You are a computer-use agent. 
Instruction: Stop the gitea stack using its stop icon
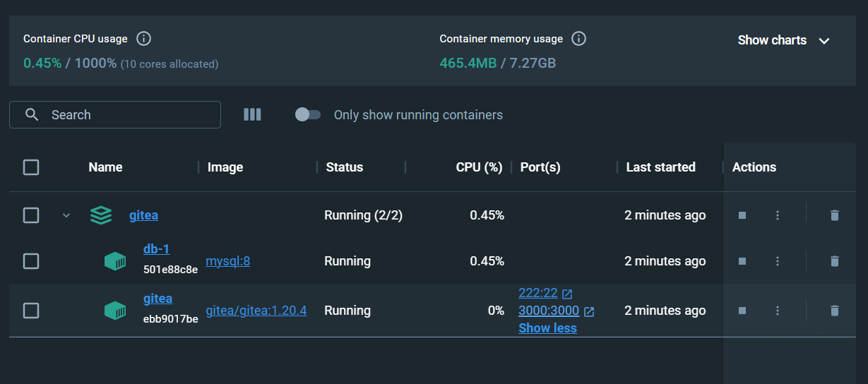coord(742,215)
